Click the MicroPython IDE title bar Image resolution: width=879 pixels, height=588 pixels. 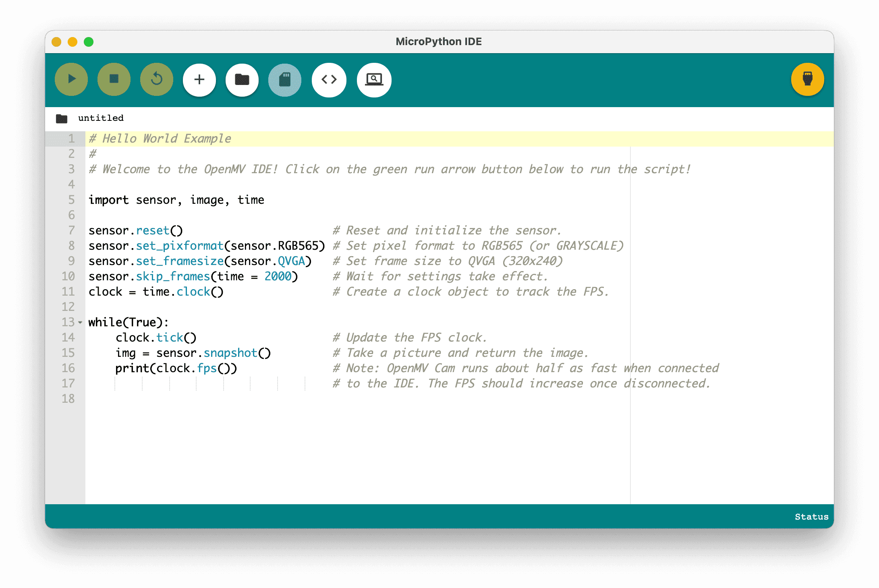pyautogui.click(x=439, y=41)
